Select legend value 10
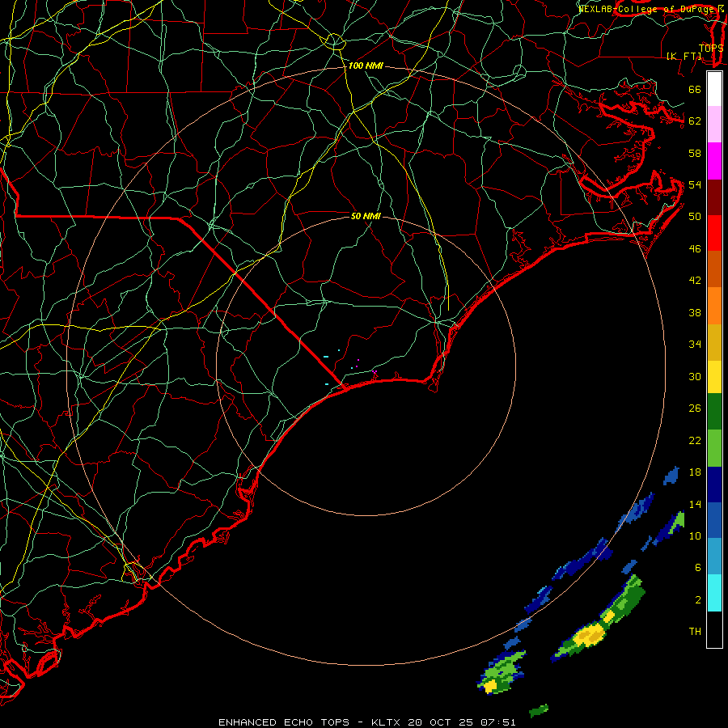This screenshot has width=728, height=728. 695,535
